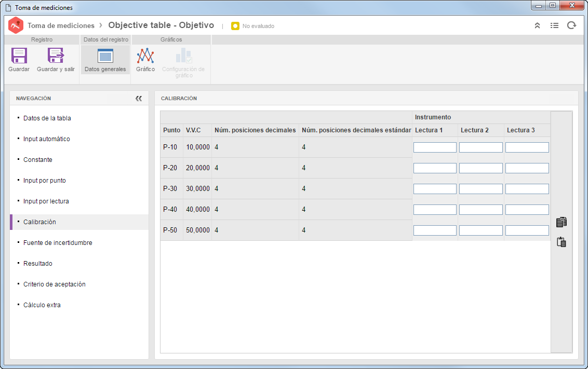Click Lectura 2 field for P-10

(x=481, y=147)
